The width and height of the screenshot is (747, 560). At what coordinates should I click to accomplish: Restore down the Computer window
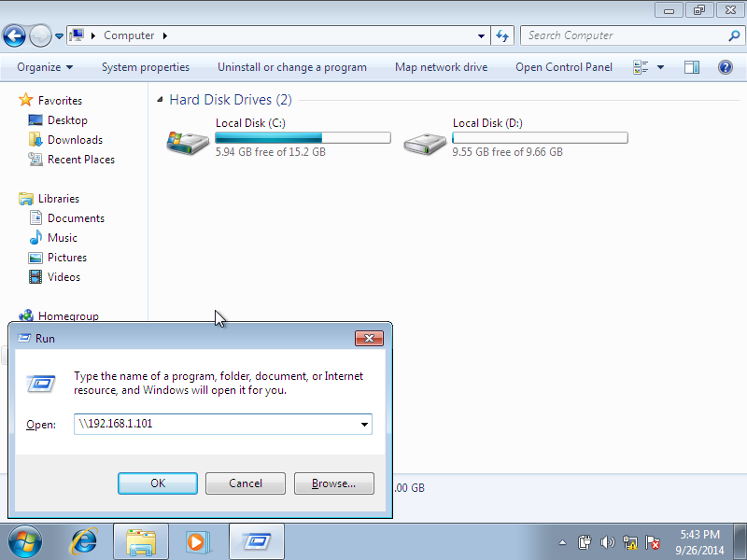point(698,10)
